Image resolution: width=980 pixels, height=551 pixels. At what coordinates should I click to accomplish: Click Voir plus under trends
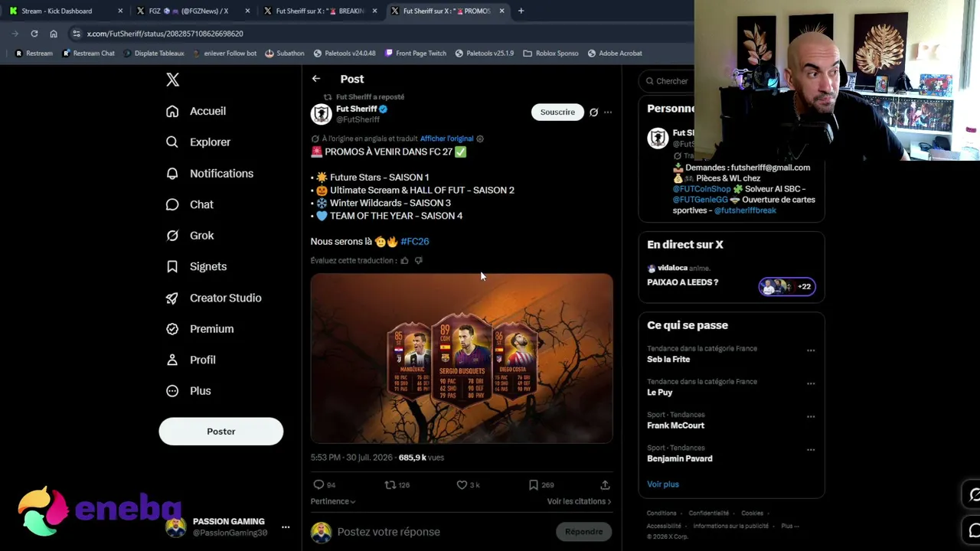(663, 484)
